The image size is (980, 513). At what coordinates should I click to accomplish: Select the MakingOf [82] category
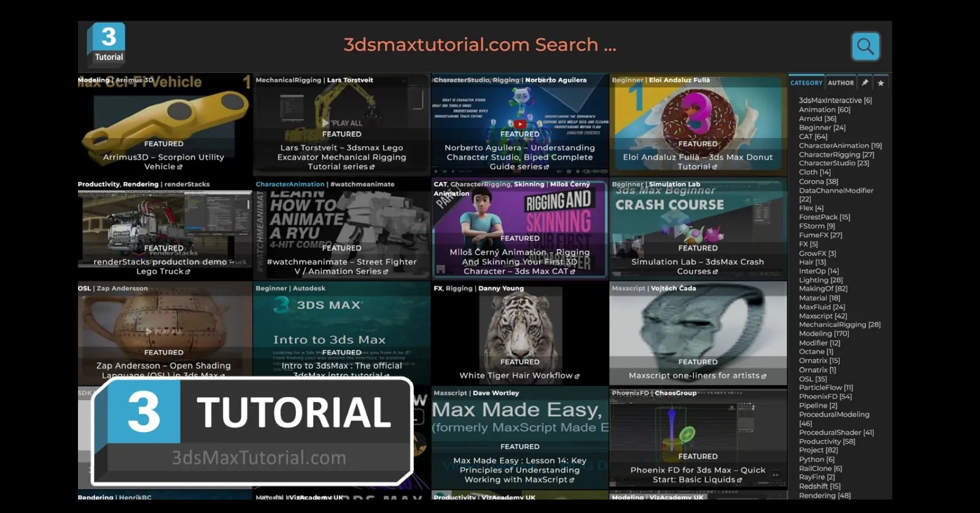point(823,289)
